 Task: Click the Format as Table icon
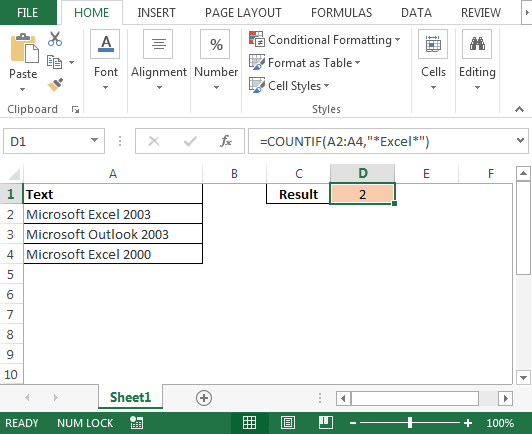[x=256, y=62]
